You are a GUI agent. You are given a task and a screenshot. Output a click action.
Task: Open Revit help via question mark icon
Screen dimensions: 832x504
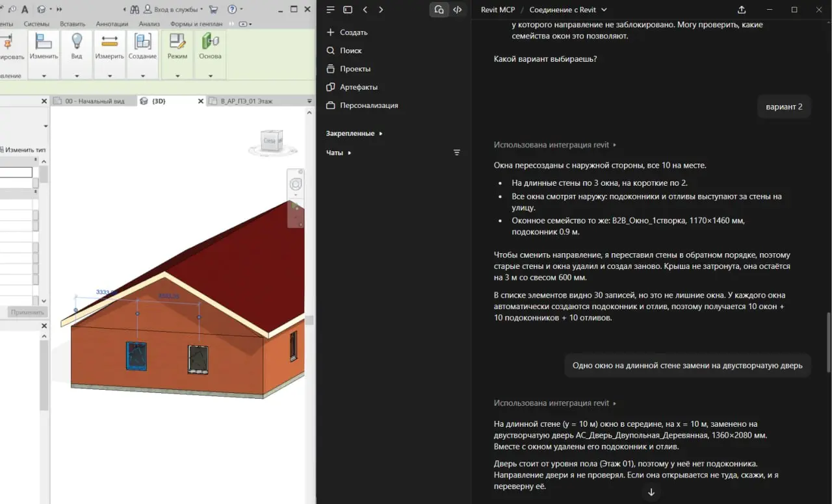[232, 9]
